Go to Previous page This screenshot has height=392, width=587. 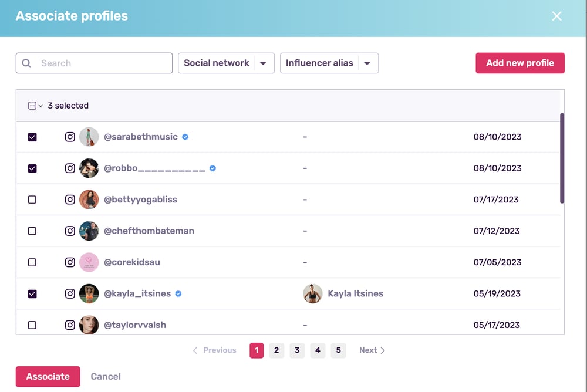[214, 350]
